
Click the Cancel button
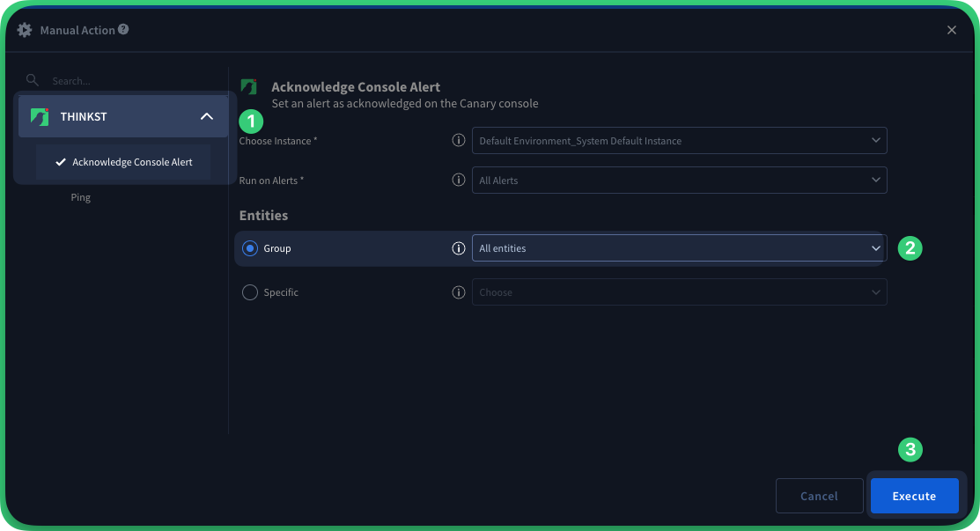pos(819,496)
